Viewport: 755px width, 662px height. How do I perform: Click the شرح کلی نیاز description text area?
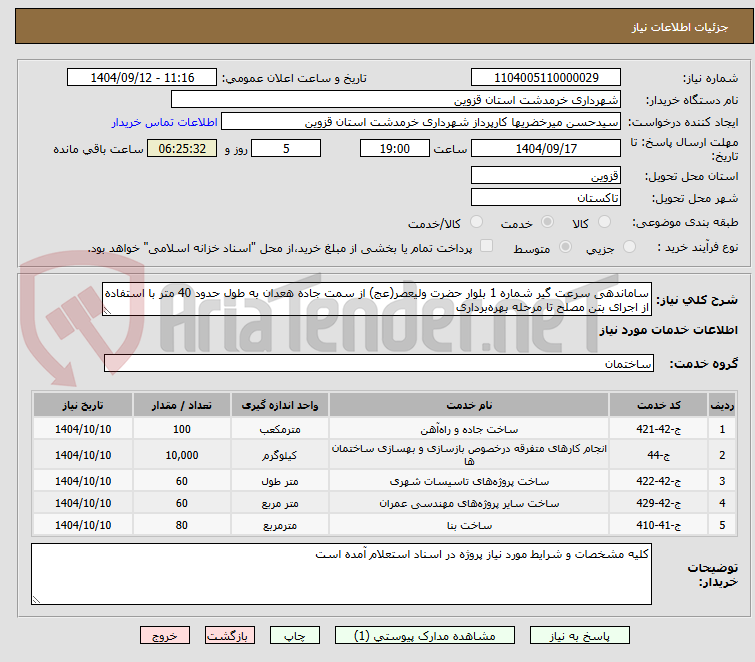(x=377, y=299)
